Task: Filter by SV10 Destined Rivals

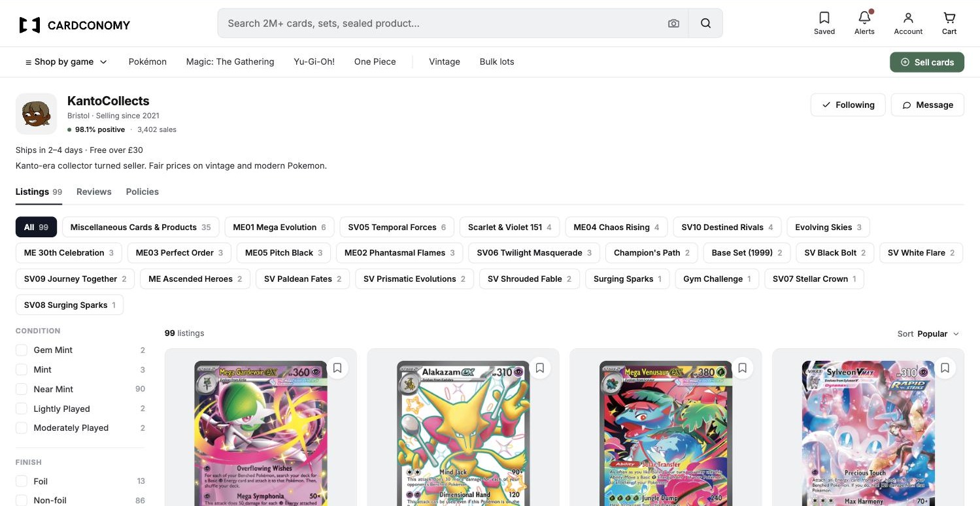Action: [x=727, y=227]
